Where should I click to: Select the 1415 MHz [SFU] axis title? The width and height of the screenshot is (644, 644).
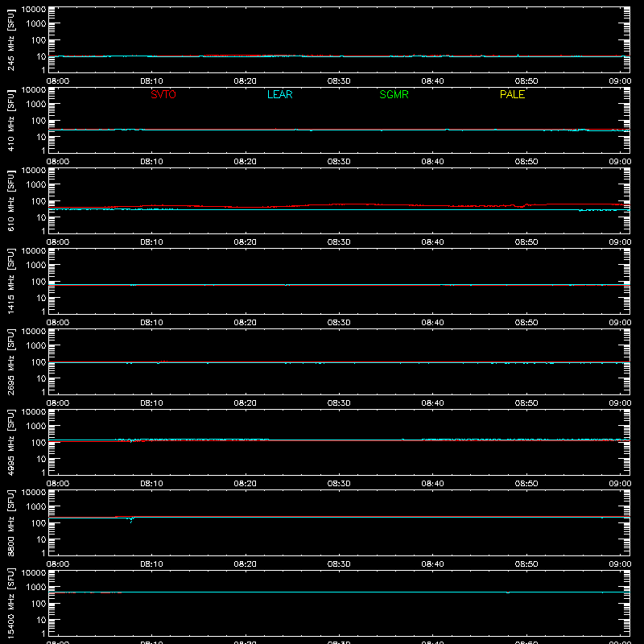click(11, 281)
